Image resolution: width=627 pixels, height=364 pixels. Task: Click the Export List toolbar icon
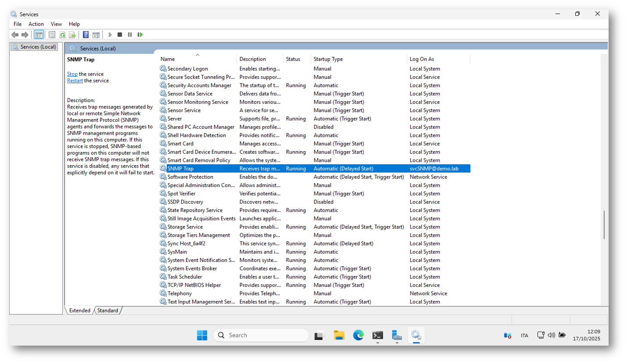pos(72,35)
